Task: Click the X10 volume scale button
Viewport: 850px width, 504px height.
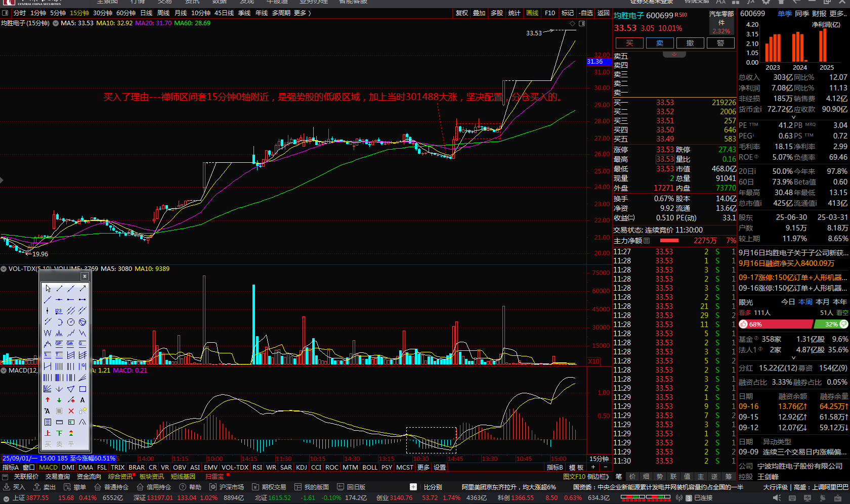Action: (x=594, y=361)
